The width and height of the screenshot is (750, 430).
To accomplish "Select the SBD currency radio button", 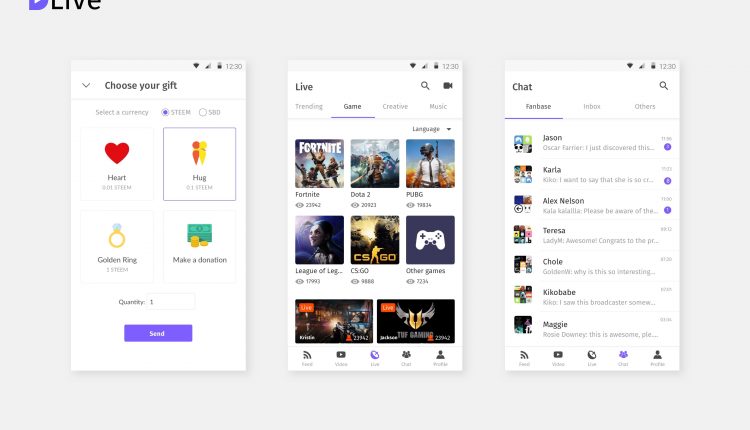I will pos(203,112).
